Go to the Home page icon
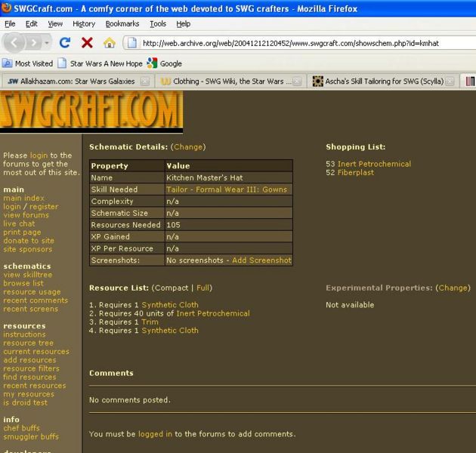This screenshot has width=476, height=453. coord(110,43)
